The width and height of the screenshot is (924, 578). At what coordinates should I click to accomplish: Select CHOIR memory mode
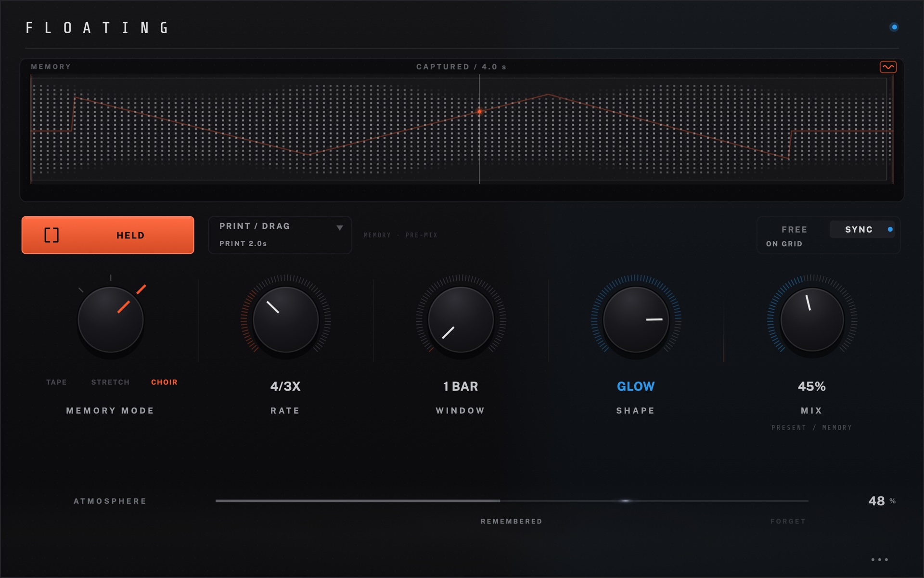pos(164,382)
